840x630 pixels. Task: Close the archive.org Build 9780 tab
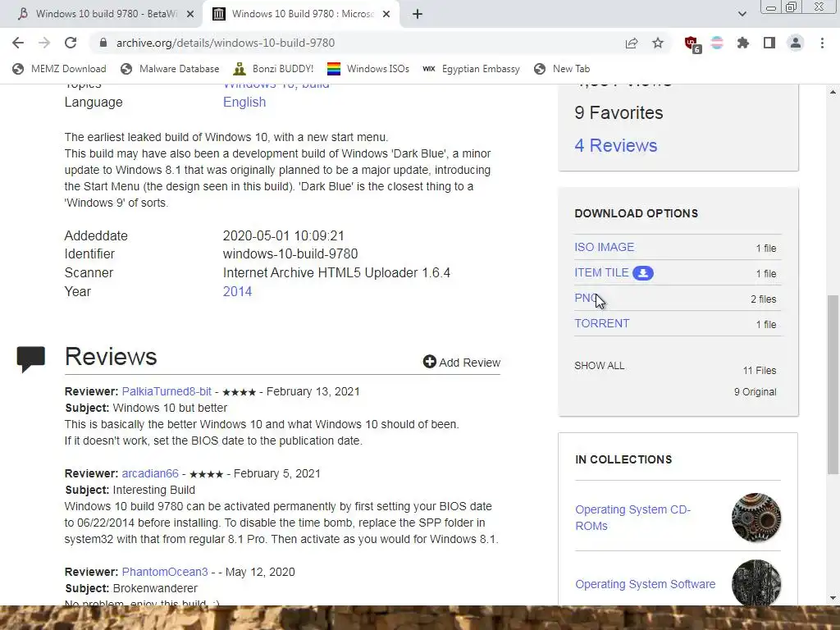click(386, 15)
